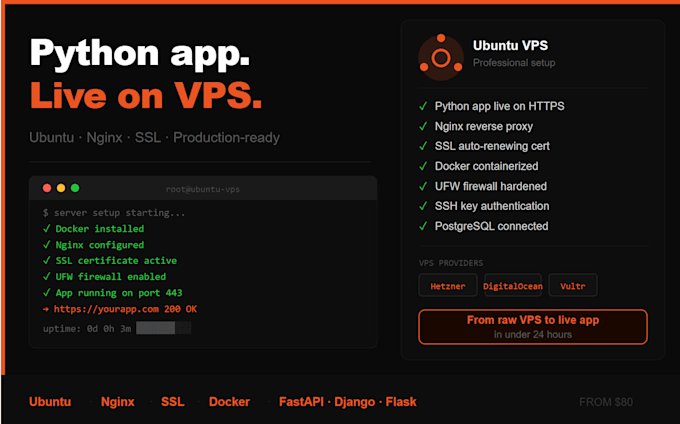Click checkmark beside Python app live on HTTPS

point(423,106)
